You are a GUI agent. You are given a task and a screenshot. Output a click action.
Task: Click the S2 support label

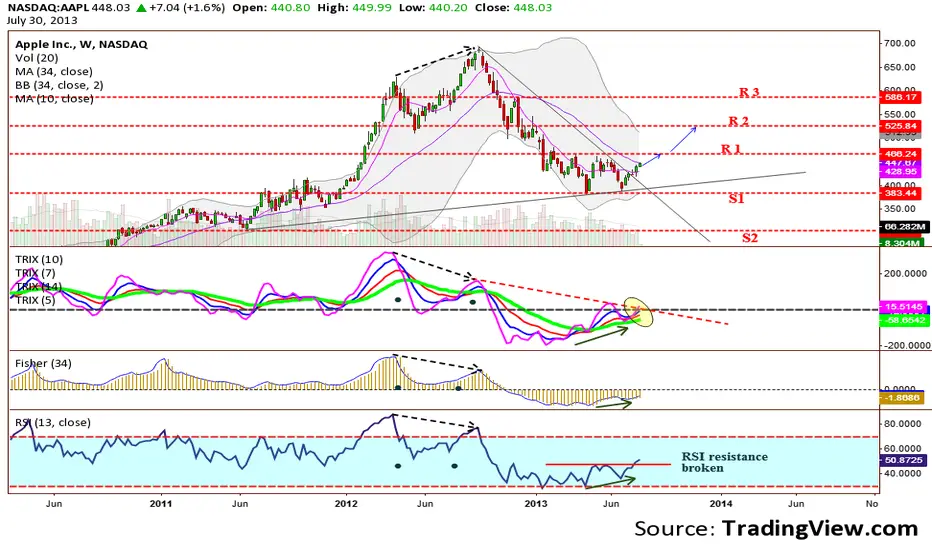tap(750, 238)
